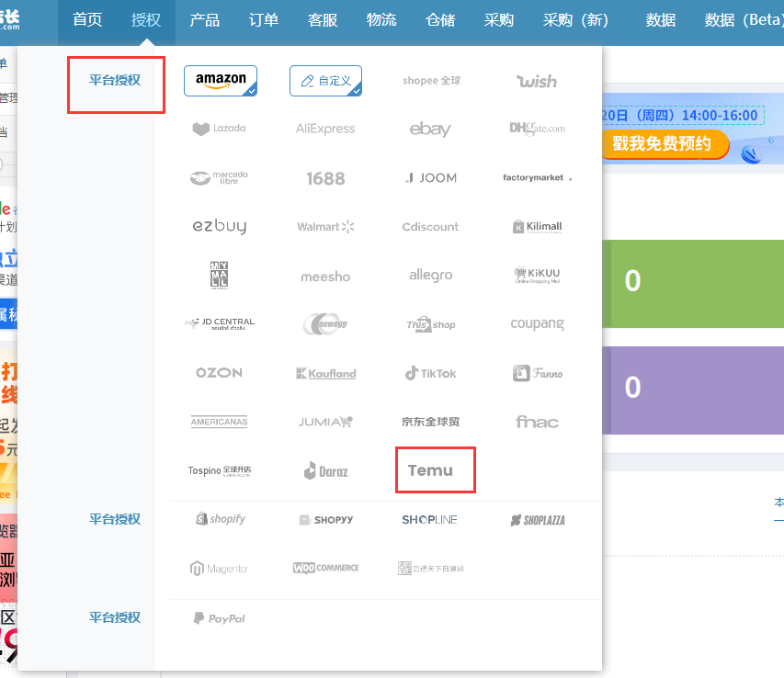
Task: Open the 数据 (Beta) menu
Action: click(744, 20)
